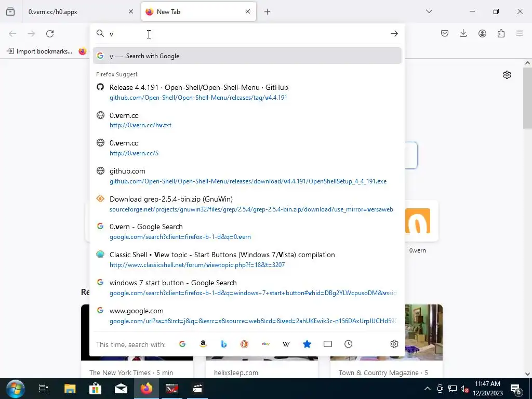Search in Bookmarks via star icon
Image resolution: width=532 pixels, height=399 pixels.
(x=307, y=344)
